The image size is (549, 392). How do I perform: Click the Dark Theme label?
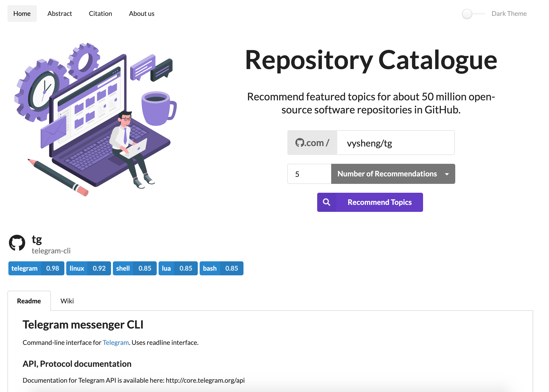[x=509, y=14]
